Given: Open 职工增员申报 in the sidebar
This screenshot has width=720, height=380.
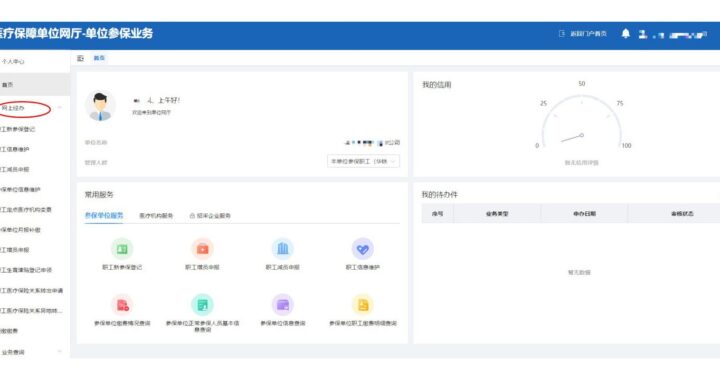Looking at the screenshot, I should tap(15, 250).
